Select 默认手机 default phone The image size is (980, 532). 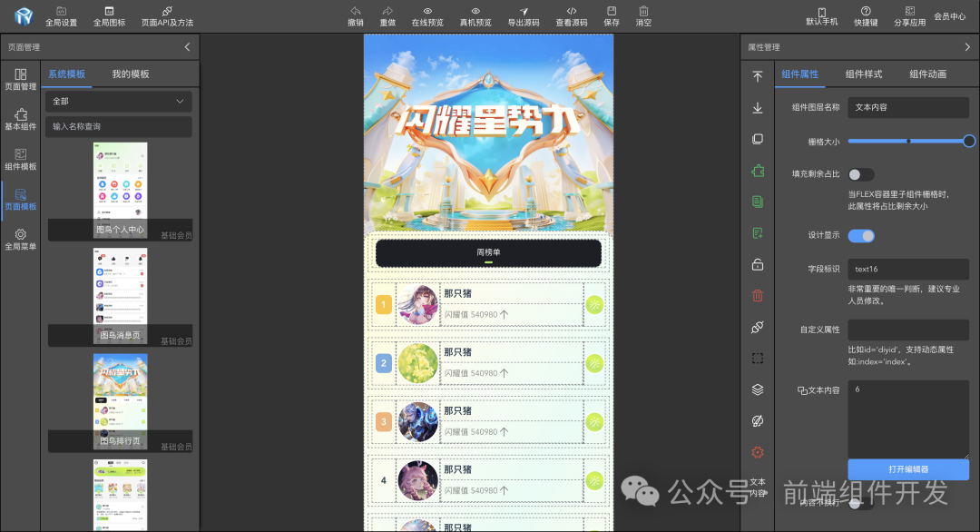coord(822,16)
